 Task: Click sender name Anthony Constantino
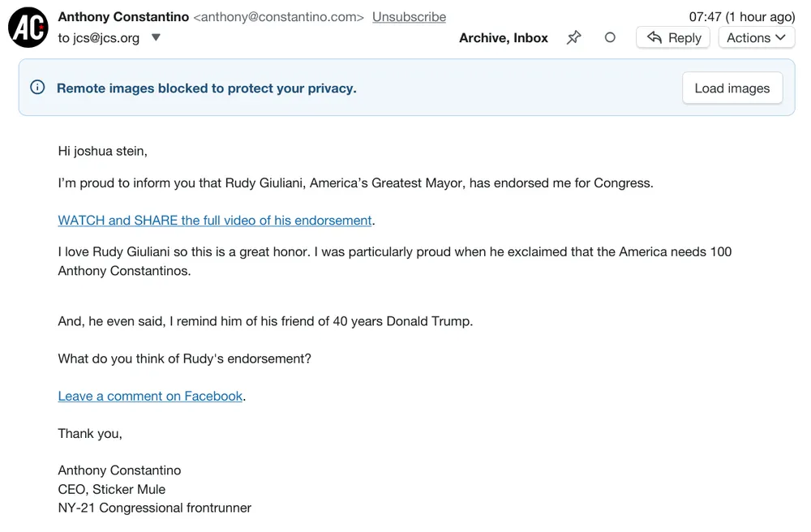(x=123, y=17)
